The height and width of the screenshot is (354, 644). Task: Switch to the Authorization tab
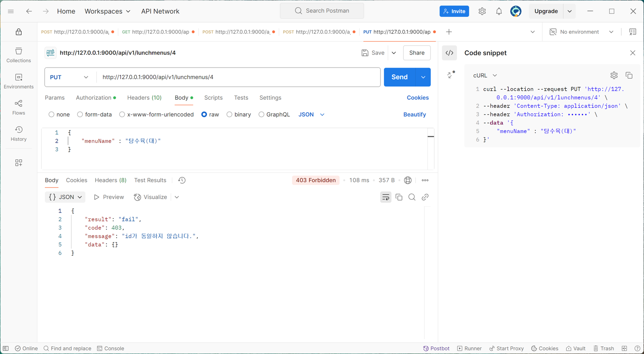point(96,98)
